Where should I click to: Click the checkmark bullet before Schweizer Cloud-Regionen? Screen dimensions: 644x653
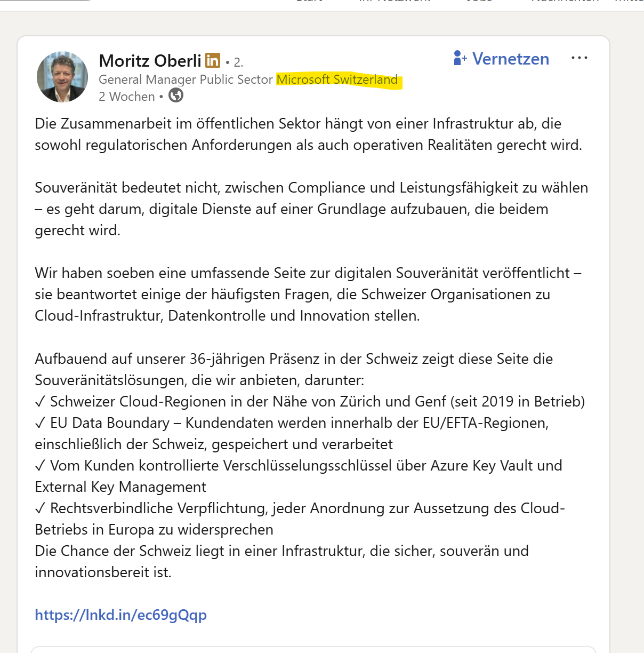tap(41, 401)
